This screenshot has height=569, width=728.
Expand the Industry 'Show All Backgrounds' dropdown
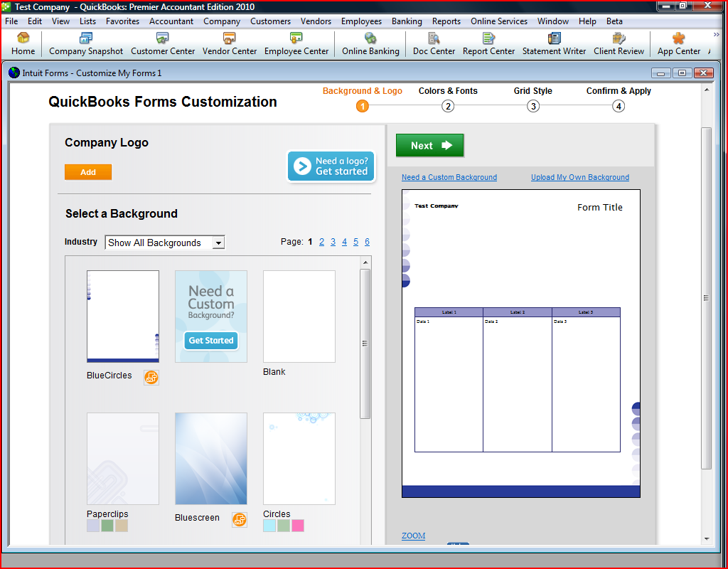pyautogui.click(x=165, y=243)
